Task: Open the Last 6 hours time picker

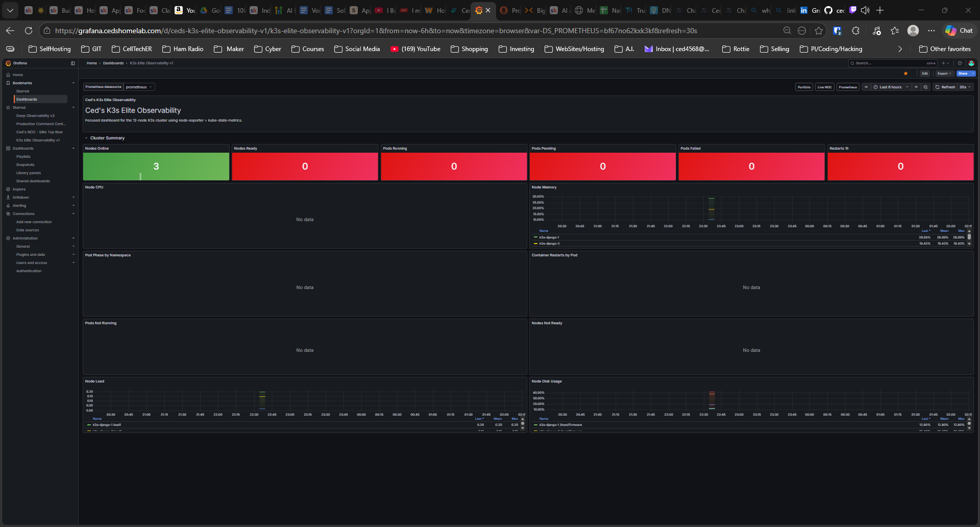Action: pos(891,87)
